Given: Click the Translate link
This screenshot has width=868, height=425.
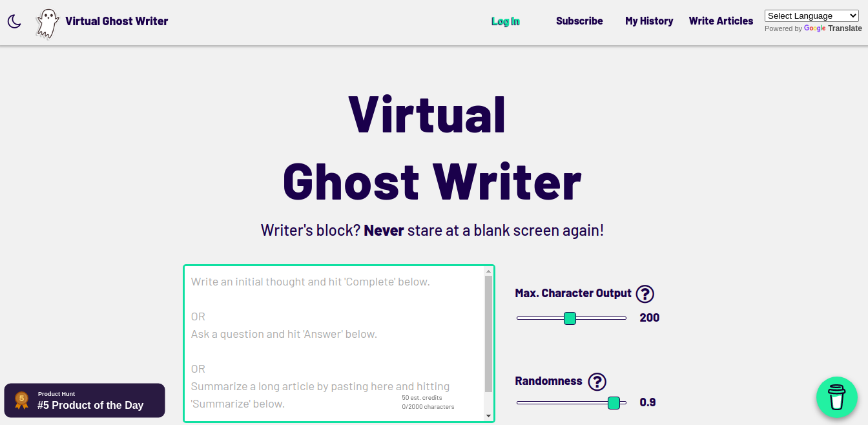Looking at the screenshot, I should 845,28.
